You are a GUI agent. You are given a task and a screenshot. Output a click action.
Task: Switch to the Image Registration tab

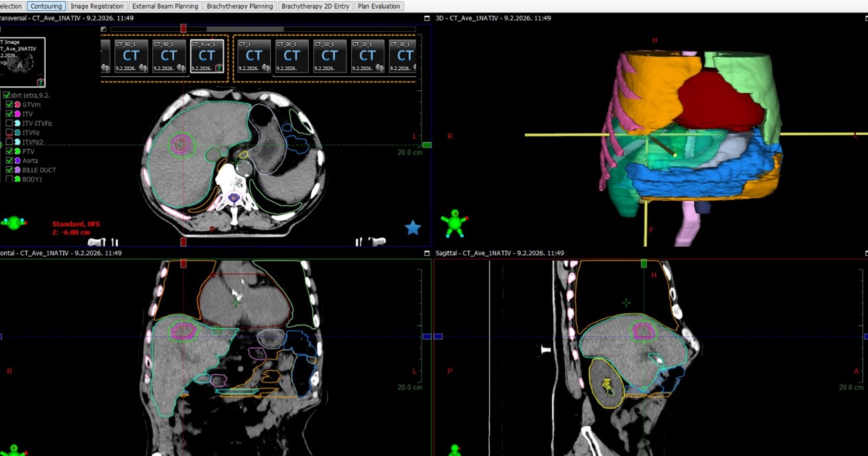coord(97,6)
